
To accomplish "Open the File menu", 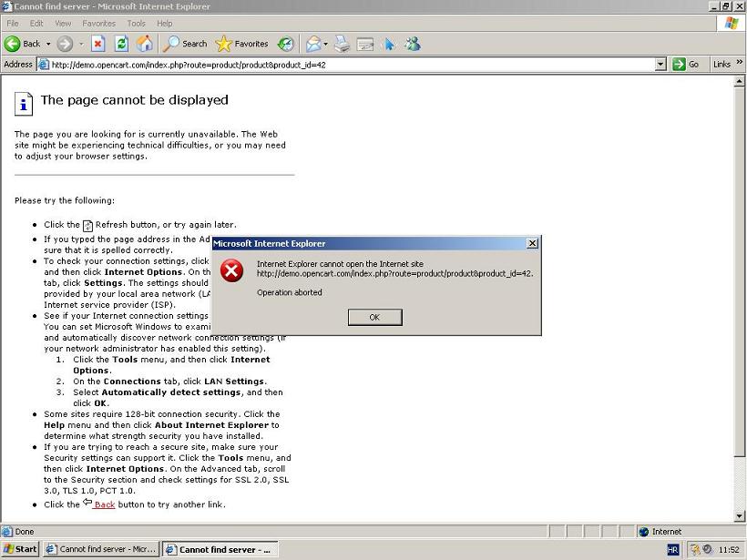I will 13,24.
